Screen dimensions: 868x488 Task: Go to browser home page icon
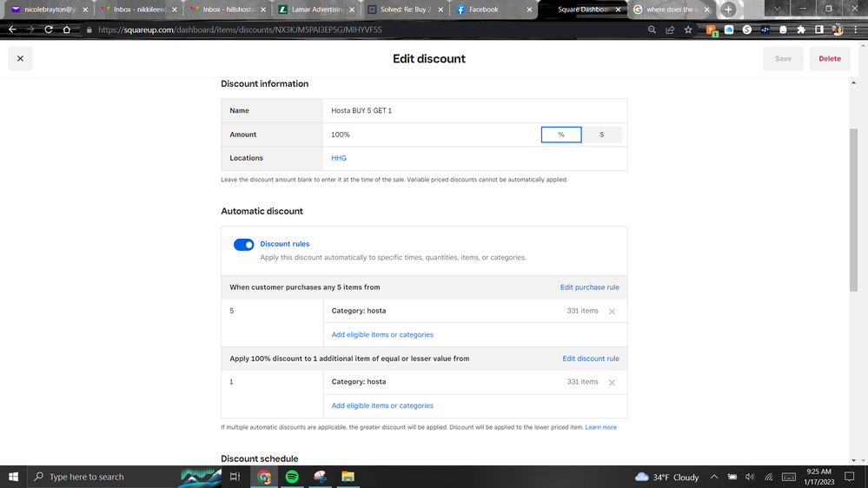coord(67,30)
